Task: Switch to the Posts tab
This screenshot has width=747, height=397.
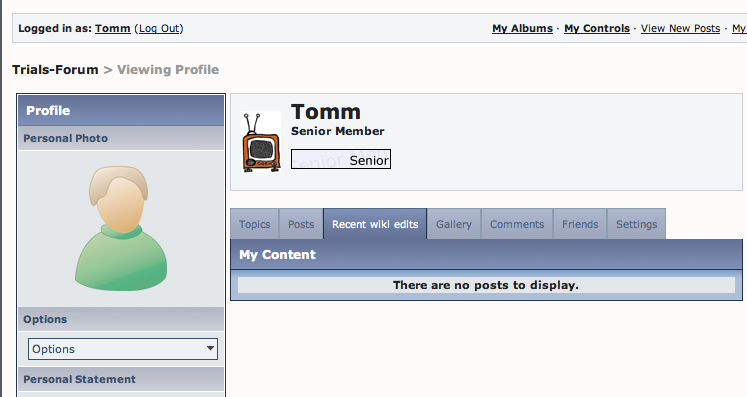Action: [301, 224]
